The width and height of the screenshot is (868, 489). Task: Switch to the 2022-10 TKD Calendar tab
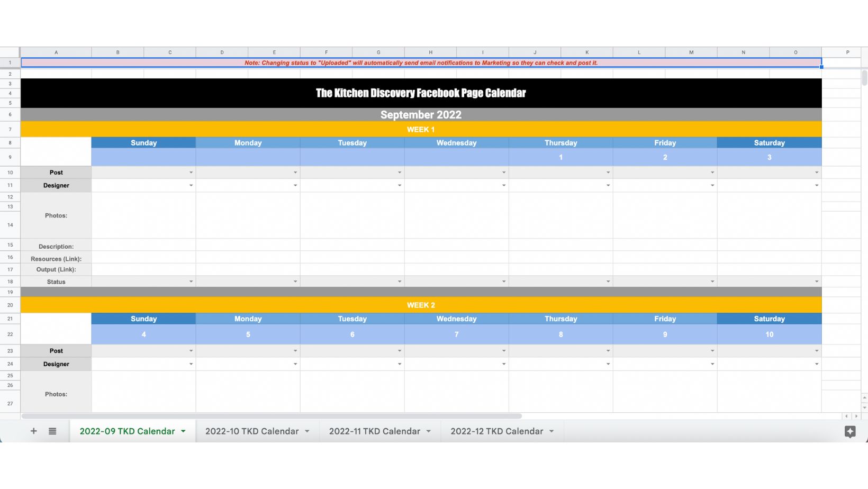pyautogui.click(x=252, y=431)
